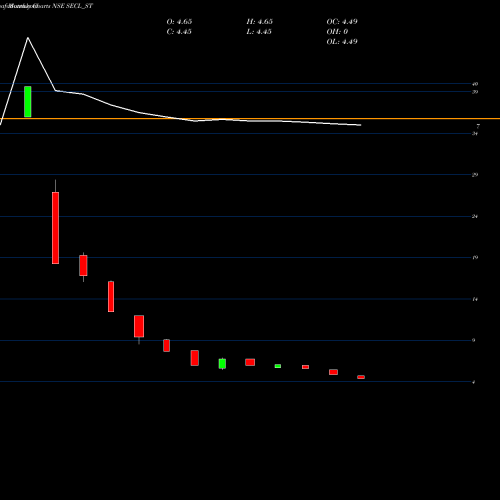Viewport: 500px width, 500px height.
Task: Click the 'OH: 0' readout
Action: [337, 32]
